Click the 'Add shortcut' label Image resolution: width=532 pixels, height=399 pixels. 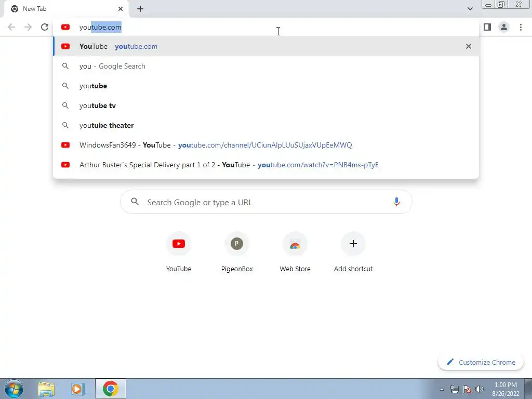[x=353, y=269]
